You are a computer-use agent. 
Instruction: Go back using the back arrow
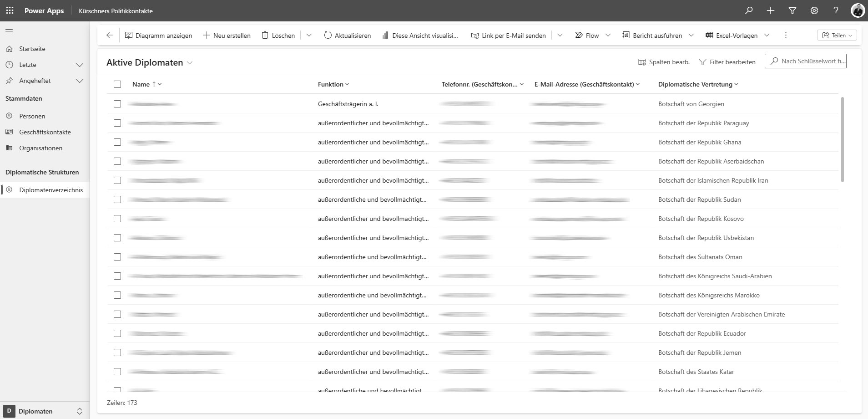point(109,36)
